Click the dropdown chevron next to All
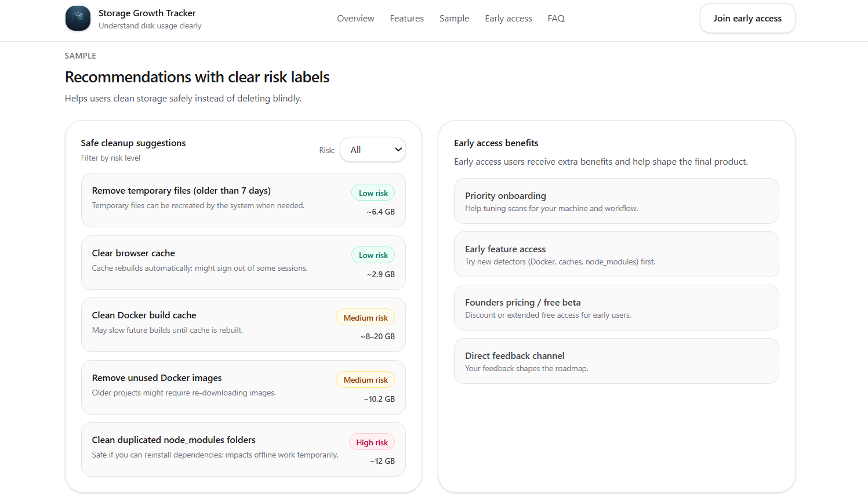The width and height of the screenshot is (868, 501). point(397,149)
